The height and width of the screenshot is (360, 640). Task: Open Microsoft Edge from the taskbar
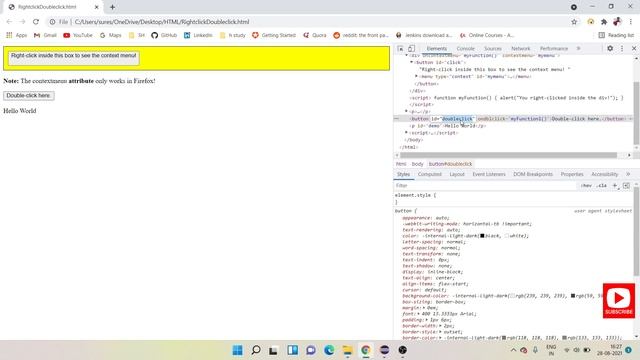(329, 350)
